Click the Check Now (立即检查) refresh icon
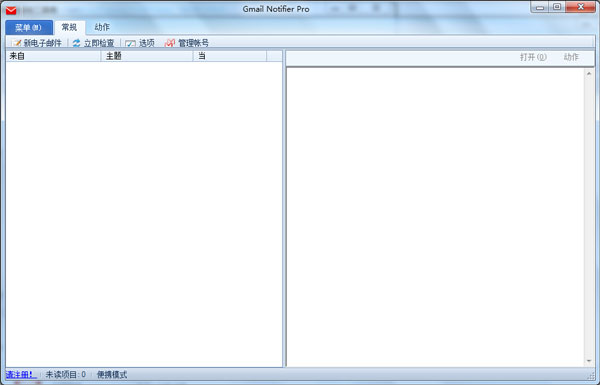 point(77,43)
